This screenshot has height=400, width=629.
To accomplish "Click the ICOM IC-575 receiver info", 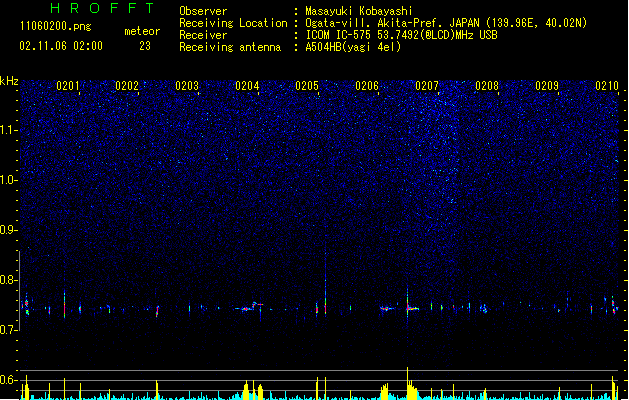I will 402,35.
